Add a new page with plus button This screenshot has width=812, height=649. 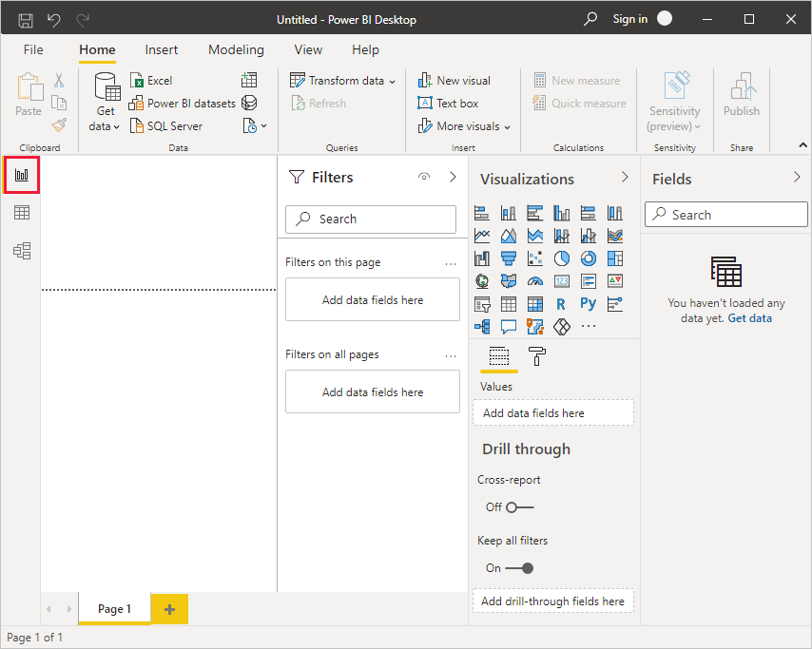[x=170, y=609]
